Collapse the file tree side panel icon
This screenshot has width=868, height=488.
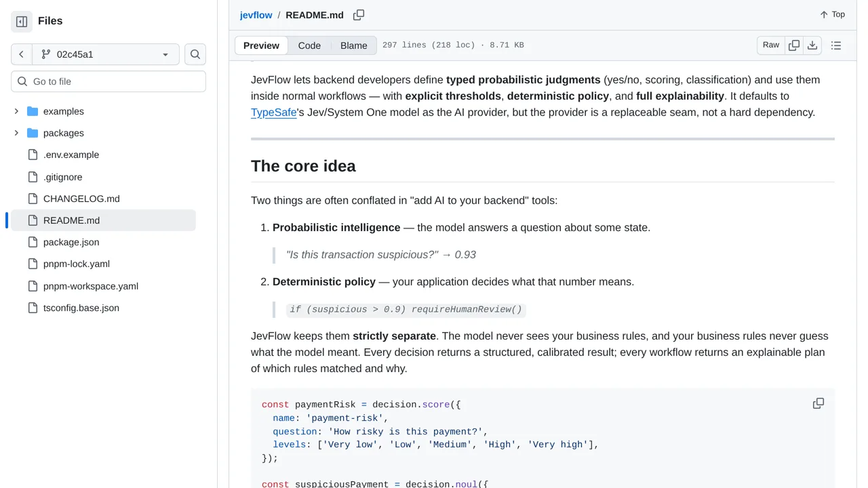[x=22, y=21]
